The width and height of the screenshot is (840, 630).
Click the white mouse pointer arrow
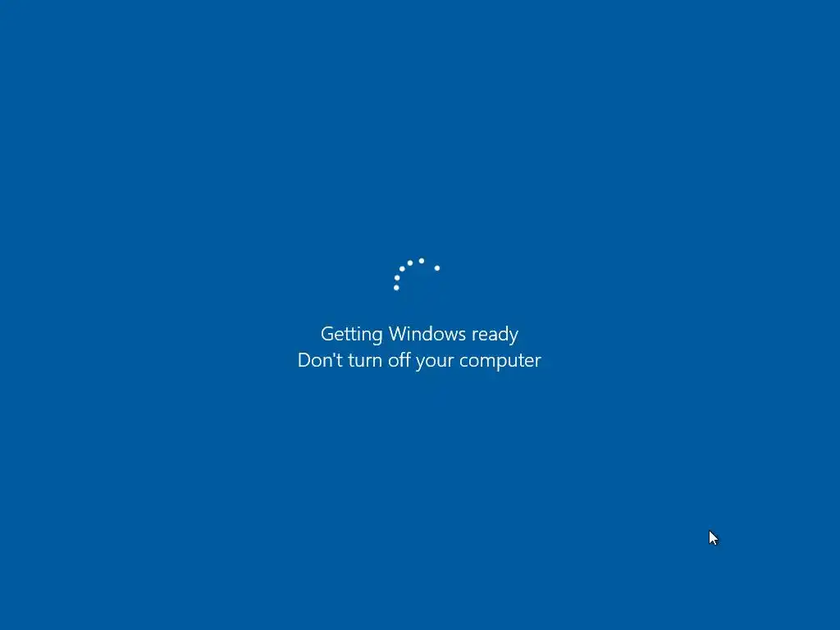click(x=713, y=538)
